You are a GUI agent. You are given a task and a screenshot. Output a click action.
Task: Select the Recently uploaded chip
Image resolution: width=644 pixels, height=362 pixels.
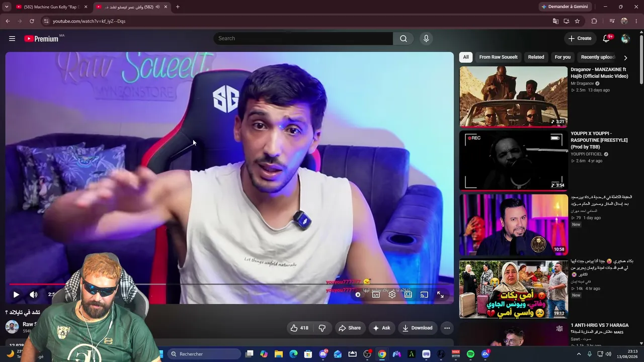tap(598, 57)
